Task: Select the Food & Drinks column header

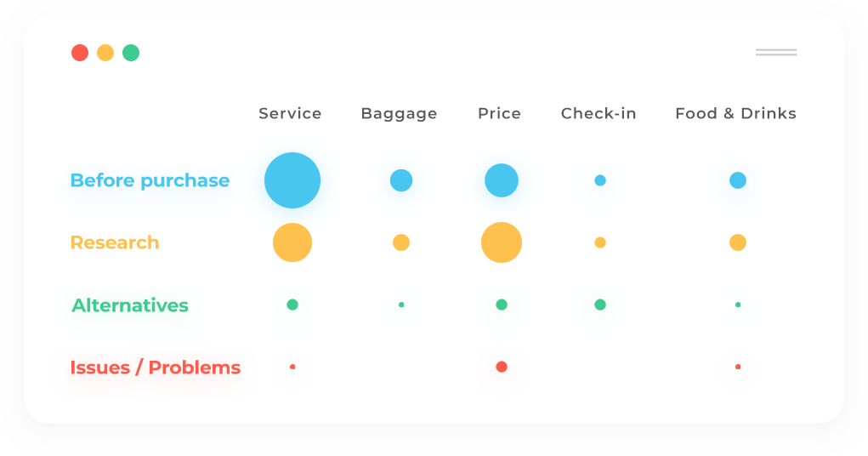Action: (x=735, y=113)
